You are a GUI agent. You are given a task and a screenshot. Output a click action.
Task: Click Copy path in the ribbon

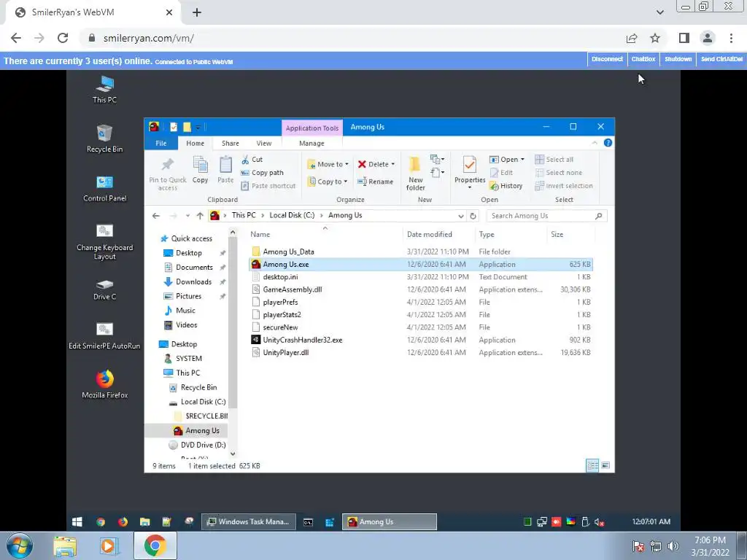tap(262, 172)
